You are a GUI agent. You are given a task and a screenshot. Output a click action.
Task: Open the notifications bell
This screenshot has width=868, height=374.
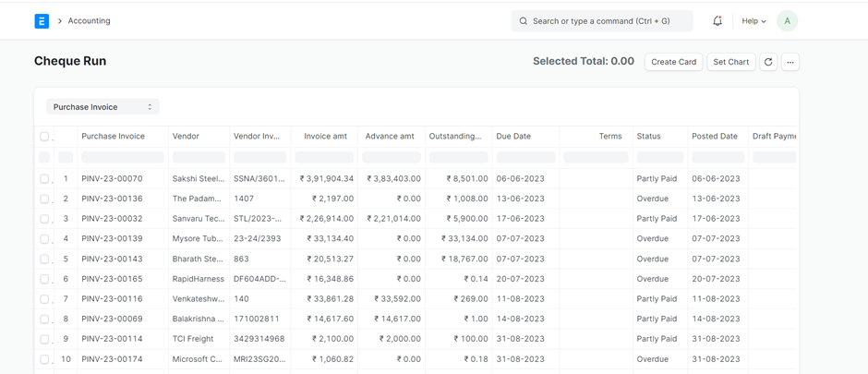pyautogui.click(x=717, y=21)
